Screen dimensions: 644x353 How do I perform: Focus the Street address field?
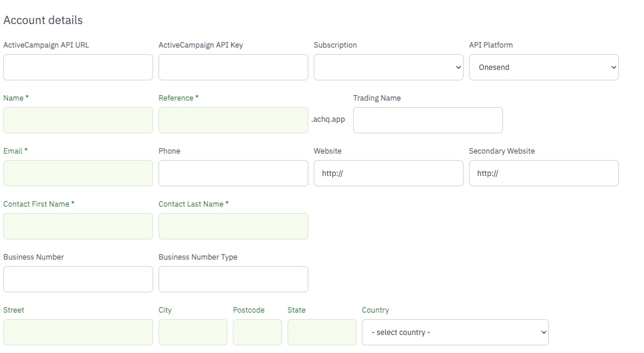pos(78,332)
